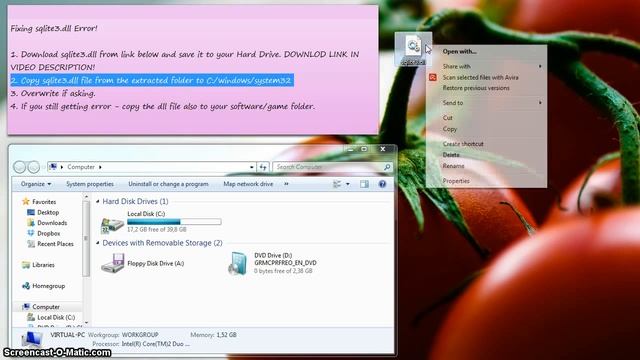Viewport: 640px width, 360px height.
Task: Click the search magnifier icon in Explorer
Action: (x=387, y=167)
